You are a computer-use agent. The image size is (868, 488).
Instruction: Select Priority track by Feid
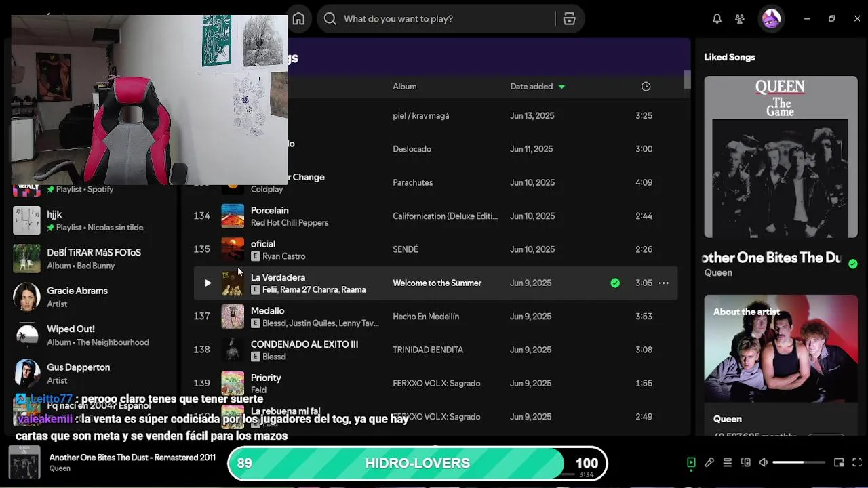click(434, 383)
